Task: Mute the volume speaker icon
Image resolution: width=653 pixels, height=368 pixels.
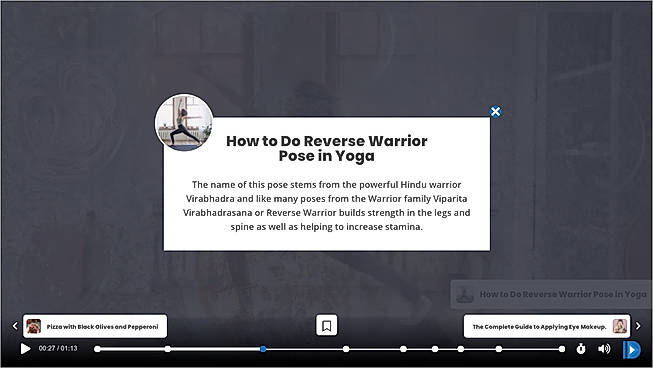Action: point(604,349)
